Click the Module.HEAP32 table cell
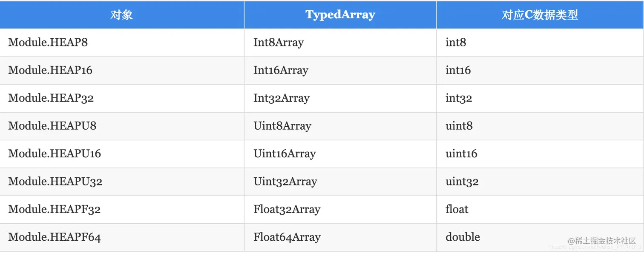The image size is (644, 253). [51, 98]
